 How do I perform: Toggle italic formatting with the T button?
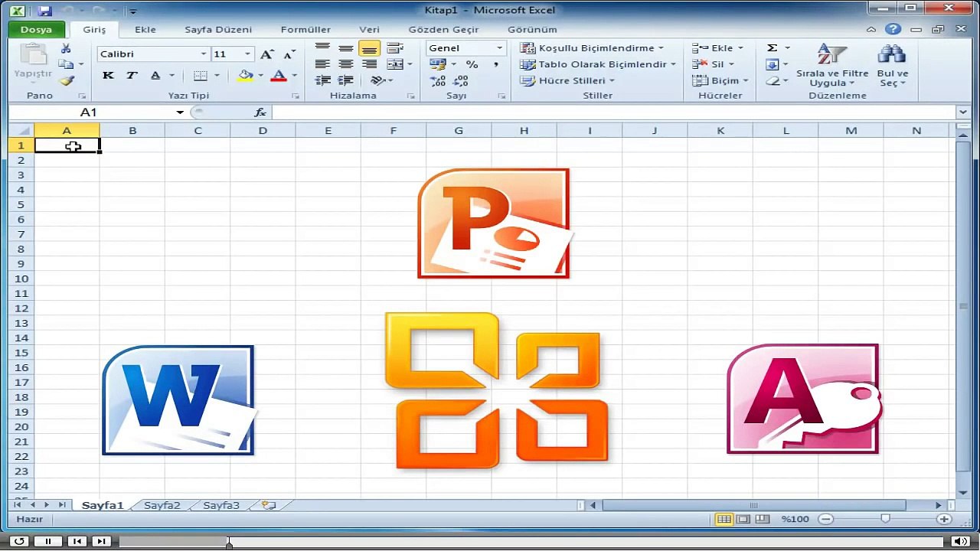click(132, 75)
